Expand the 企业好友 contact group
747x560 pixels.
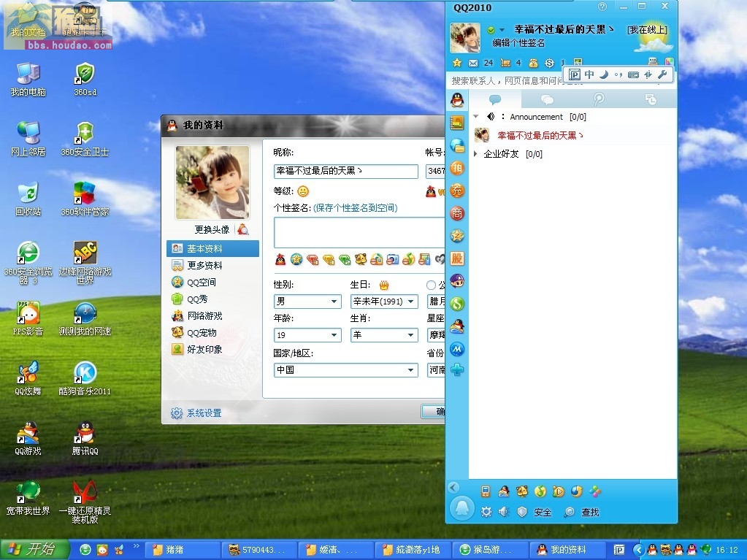click(x=475, y=154)
